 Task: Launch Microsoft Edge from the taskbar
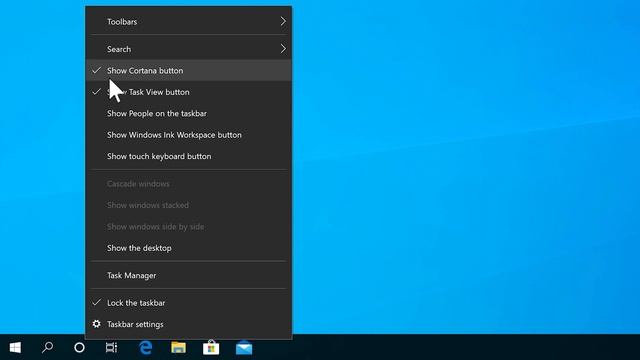pos(145,348)
